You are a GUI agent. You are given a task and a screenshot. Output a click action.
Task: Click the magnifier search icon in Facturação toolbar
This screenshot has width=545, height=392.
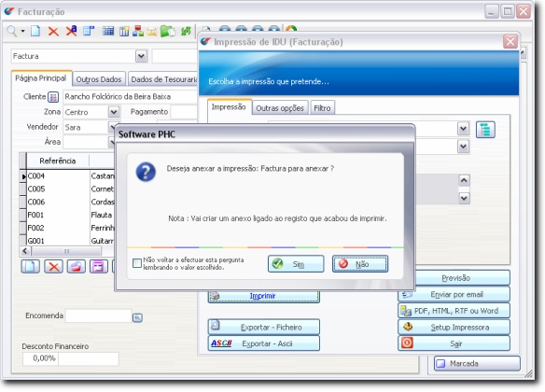tap(12, 32)
